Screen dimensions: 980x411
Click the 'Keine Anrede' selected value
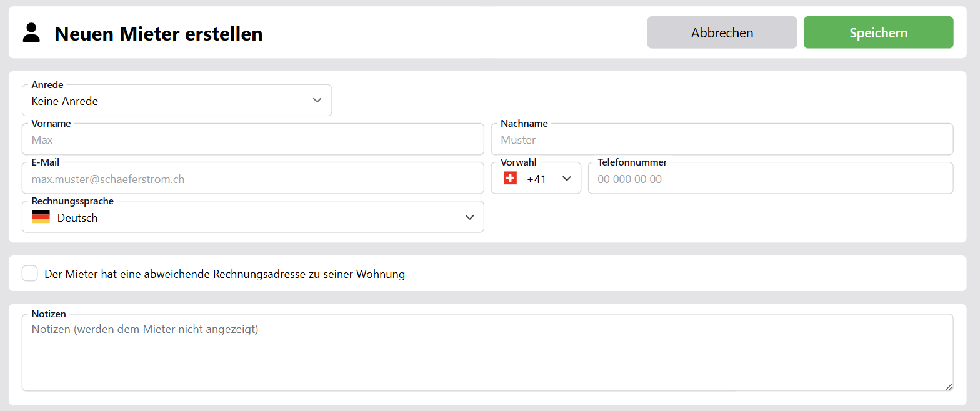point(65,101)
